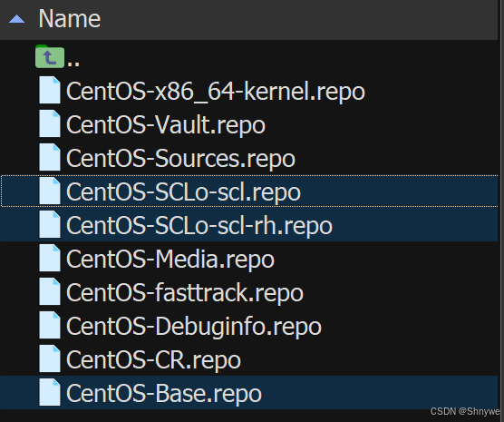The width and height of the screenshot is (504, 422).
Task: Select the CentOS-x86_64-kernel.repo file name
Action: [x=216, y=92]
